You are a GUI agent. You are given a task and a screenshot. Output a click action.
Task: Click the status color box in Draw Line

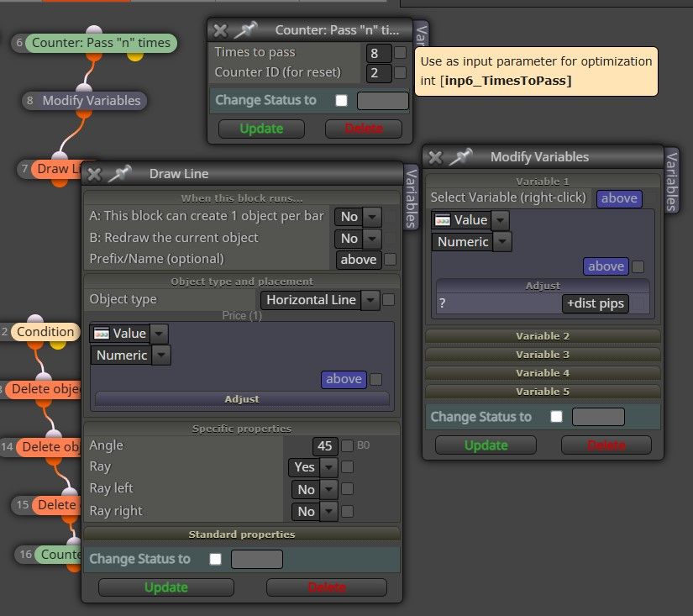click(257, 560)
